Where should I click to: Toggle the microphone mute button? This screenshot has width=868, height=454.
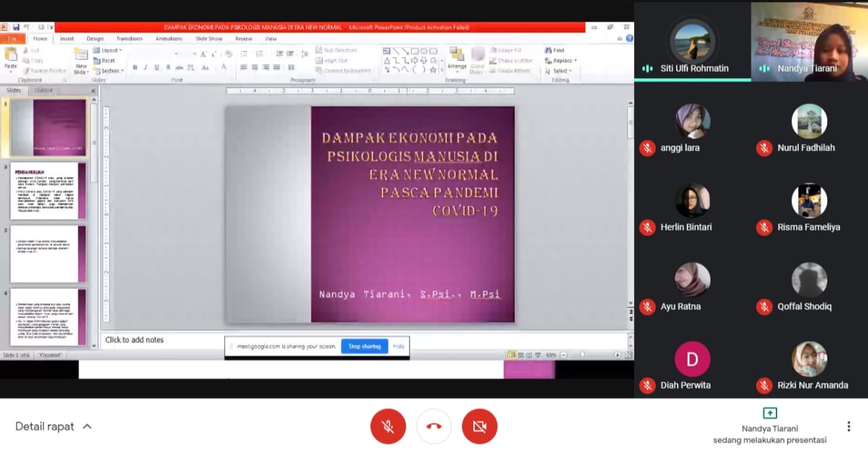388,426
